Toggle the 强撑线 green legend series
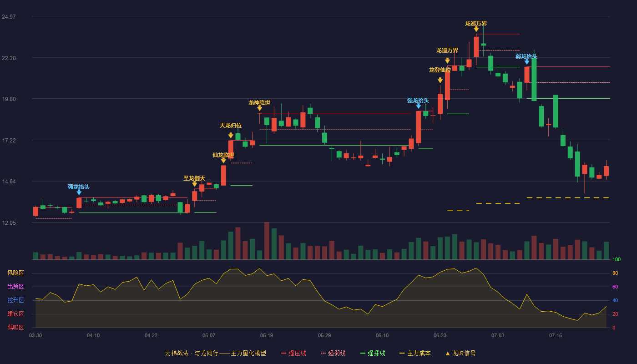This screenshot has width=637, height=364. pos(373,353)
